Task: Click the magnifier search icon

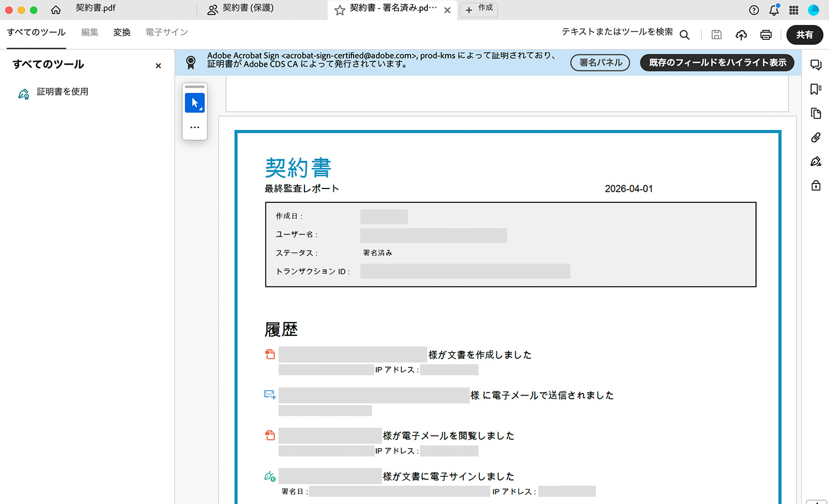Action: click(x=684, y=35)
